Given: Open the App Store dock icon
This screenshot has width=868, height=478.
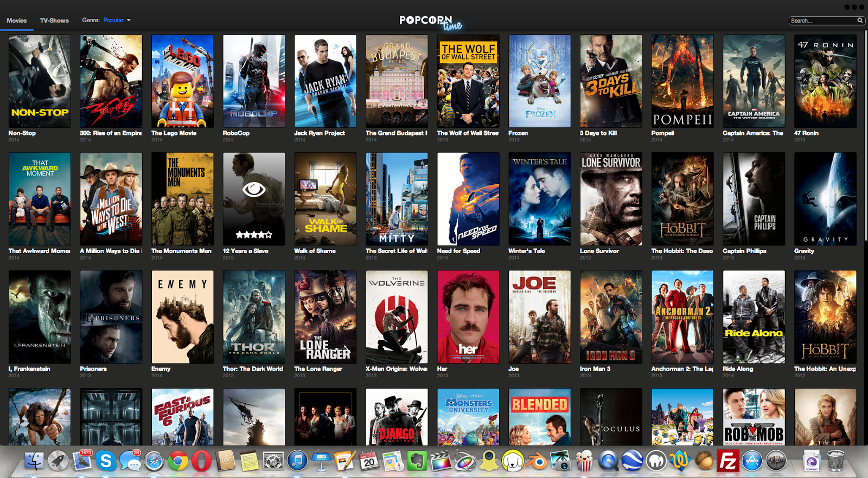Looking at the screenshot, I should pos(752,461).
